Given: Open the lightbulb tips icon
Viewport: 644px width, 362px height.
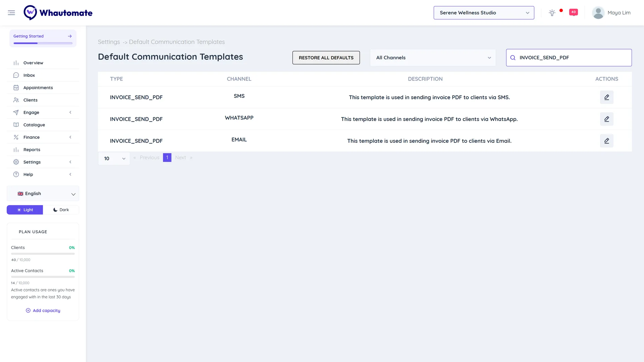Looking at the screenshot, I should click(552, 13).
